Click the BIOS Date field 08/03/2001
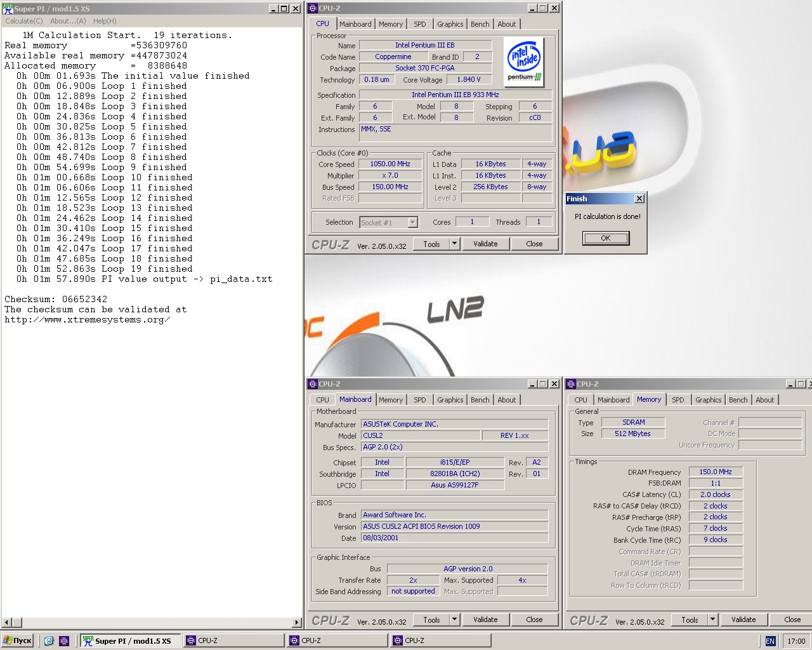The width and height of the screenshot is (812, 650). 455,538
